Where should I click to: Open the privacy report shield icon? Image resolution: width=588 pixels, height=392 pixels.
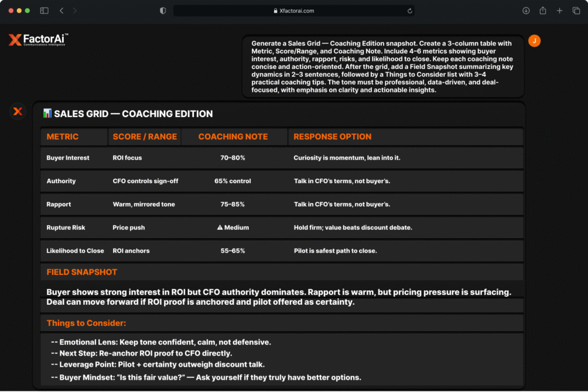[163, 11]
